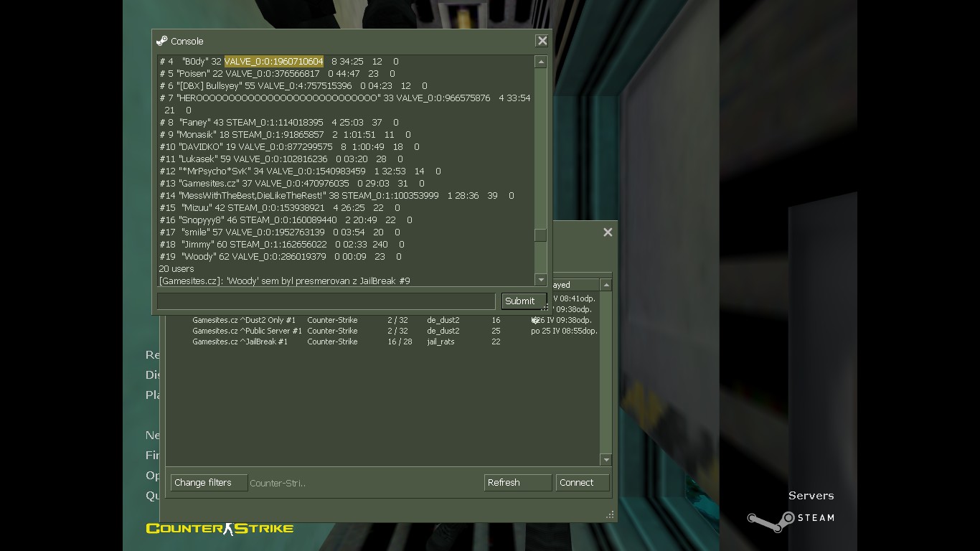Click the "Jimmy" player line

click(282, 245)
